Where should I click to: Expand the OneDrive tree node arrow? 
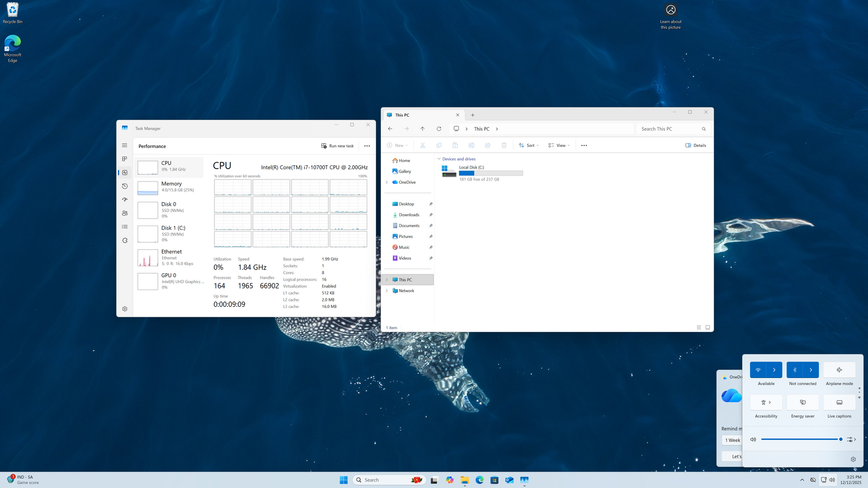coord(387,182)
